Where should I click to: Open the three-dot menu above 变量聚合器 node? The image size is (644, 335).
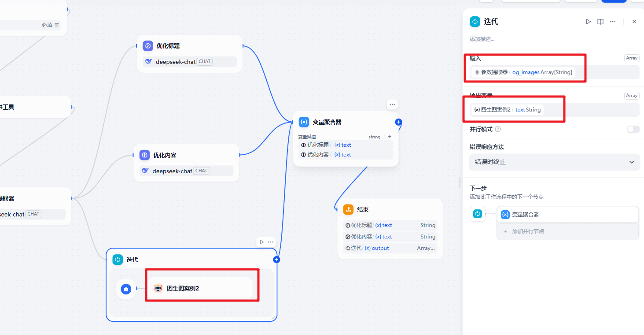[392, 104]
